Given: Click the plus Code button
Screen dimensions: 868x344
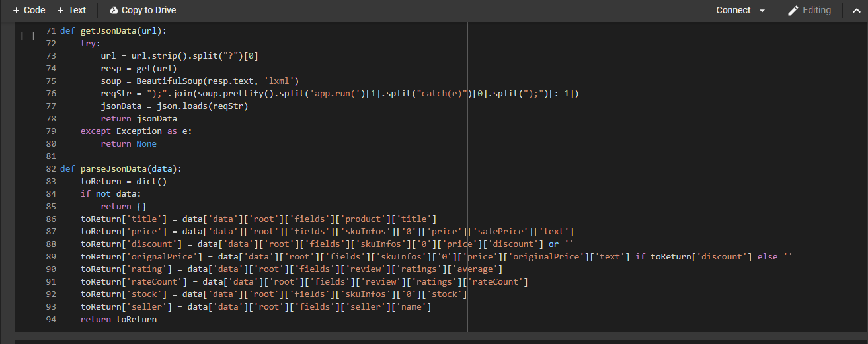Looking at the screenshot, I should click(29, 10).
